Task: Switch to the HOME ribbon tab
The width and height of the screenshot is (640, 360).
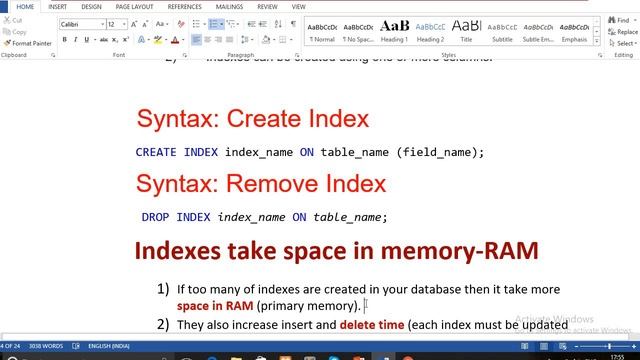Action: [25, 7]
